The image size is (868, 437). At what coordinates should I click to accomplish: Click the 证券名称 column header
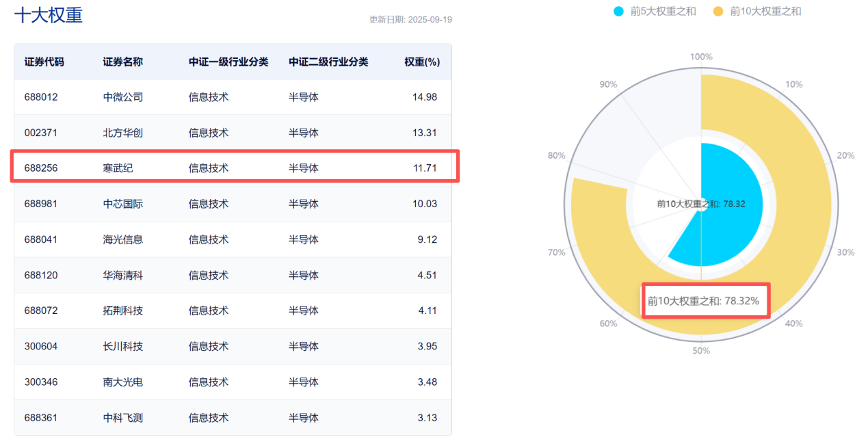[x=123, y=62]
